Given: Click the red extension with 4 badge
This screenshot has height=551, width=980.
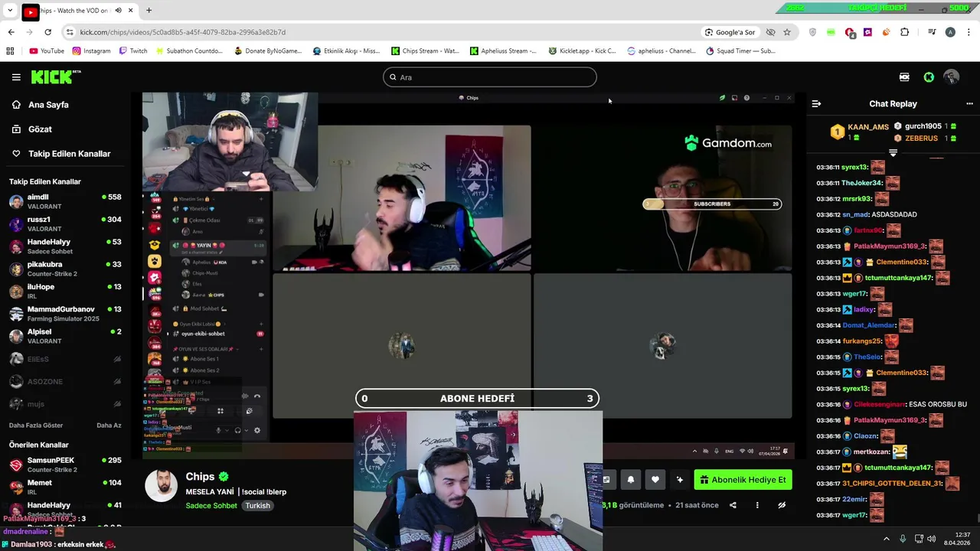Looking at the screenshot, I should point(850,32).
